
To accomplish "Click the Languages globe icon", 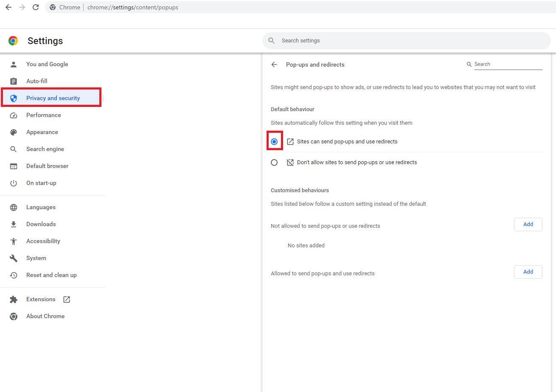I will 14,207.
